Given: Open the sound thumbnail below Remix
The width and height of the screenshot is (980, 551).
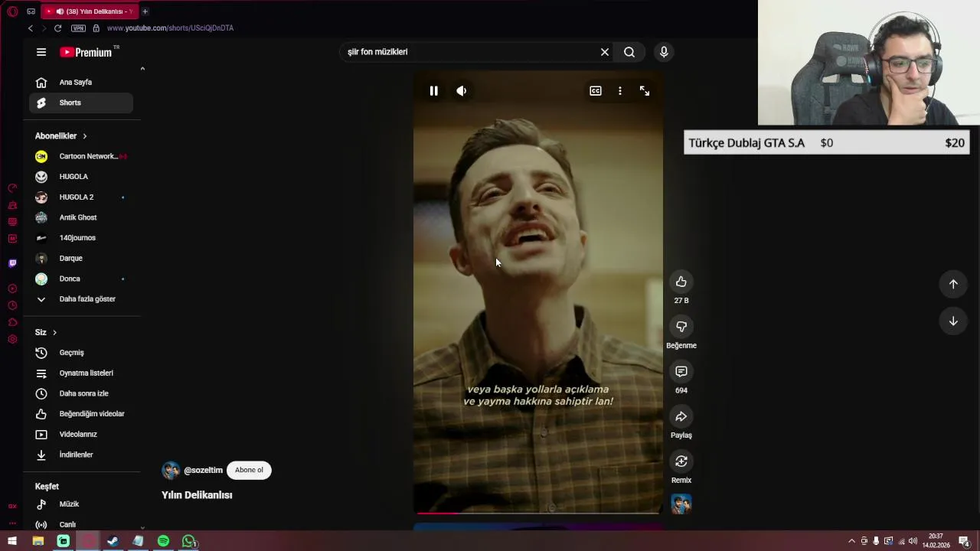Looking at the screenshot, I should tap(681, 504).
